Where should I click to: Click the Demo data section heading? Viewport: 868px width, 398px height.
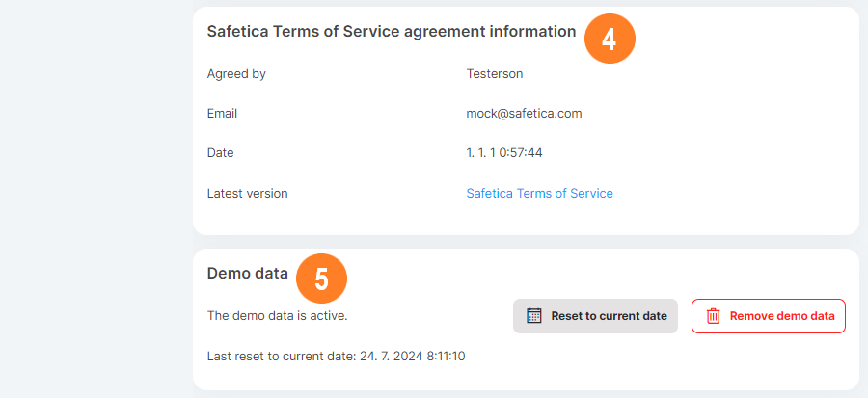247,273
